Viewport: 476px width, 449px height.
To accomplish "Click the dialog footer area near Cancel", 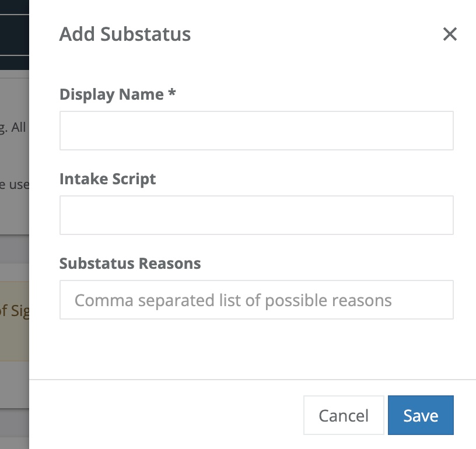I will pyautogui.click(x=280, y=415).
